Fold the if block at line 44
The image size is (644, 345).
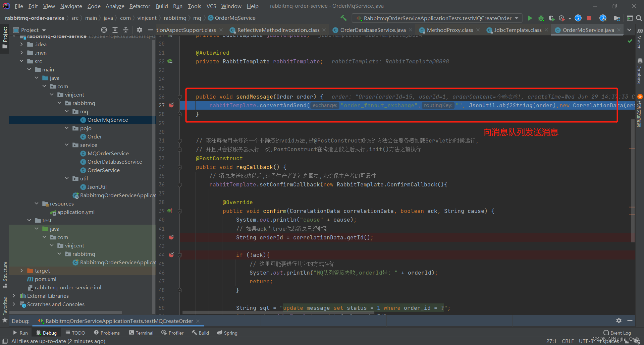180,255
